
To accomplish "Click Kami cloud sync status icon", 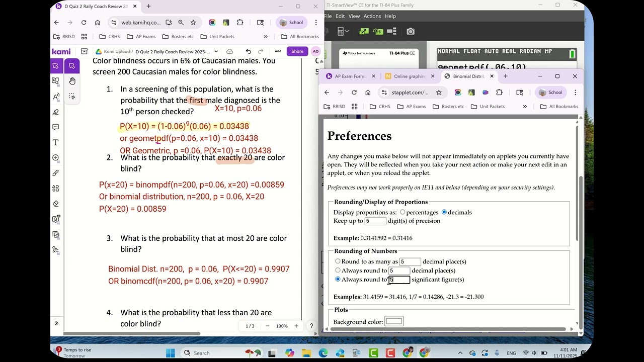I will click(229, 51).
